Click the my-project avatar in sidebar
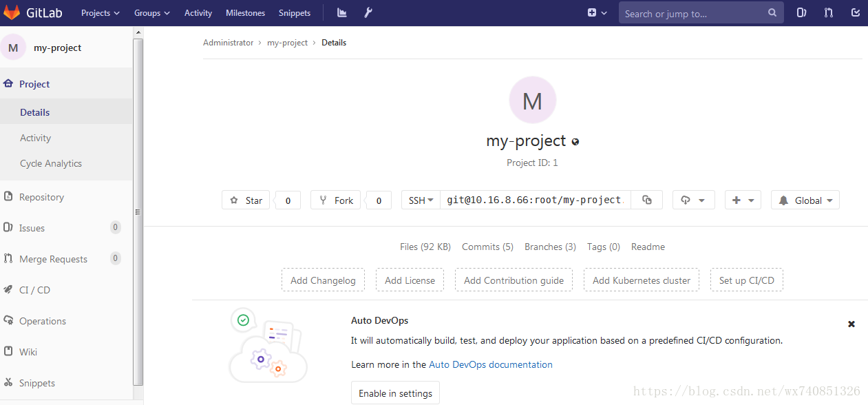 click(13, 48)
